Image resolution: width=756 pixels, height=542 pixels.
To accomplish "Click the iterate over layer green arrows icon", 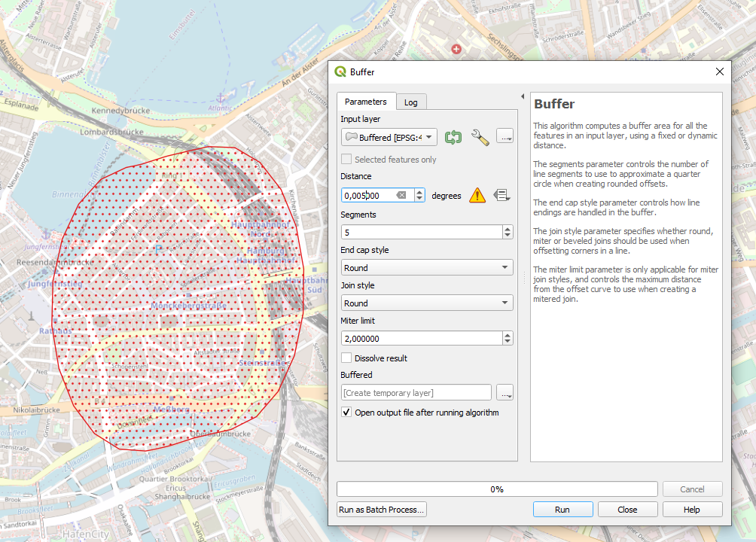I will [x=453, y=137].
